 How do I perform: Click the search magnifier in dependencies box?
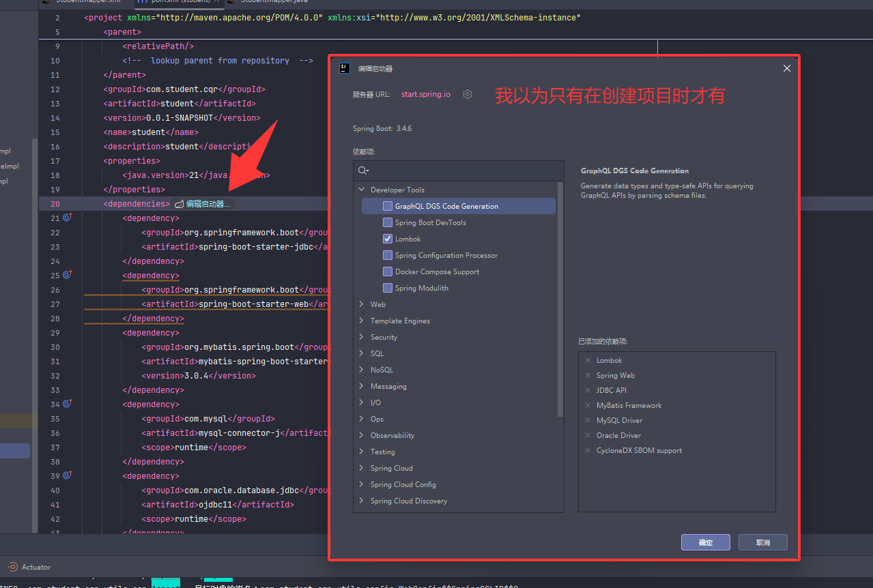click(363, 171)
